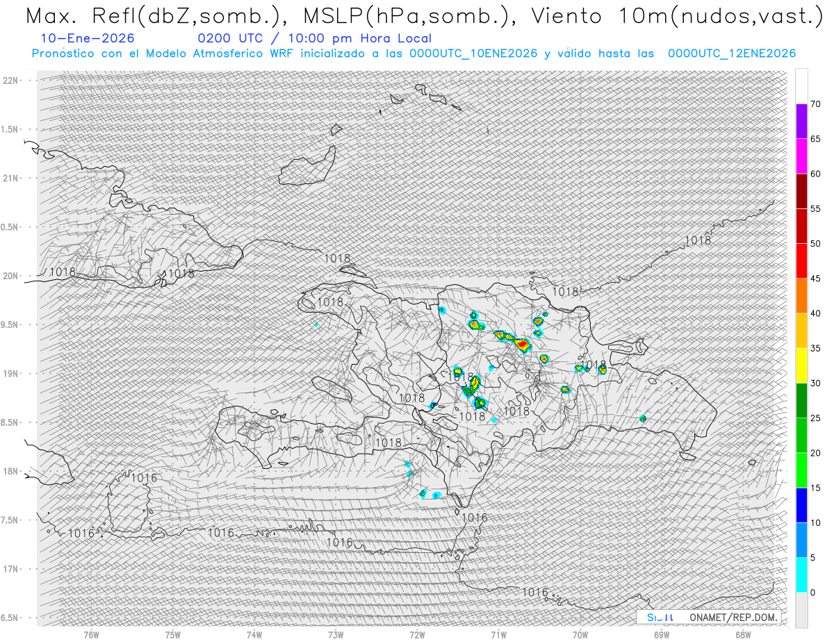Click the map title 'Max. Refl(dbZ,somb.)'
Image resolution: width=834 pixels, height=644 pixels.
click(x=157, y=16)
